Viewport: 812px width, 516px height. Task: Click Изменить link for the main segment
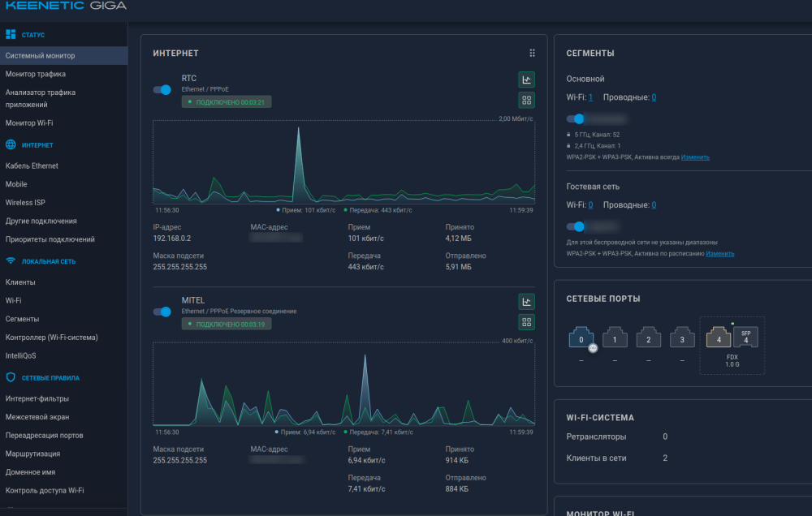tap(695, 157)
